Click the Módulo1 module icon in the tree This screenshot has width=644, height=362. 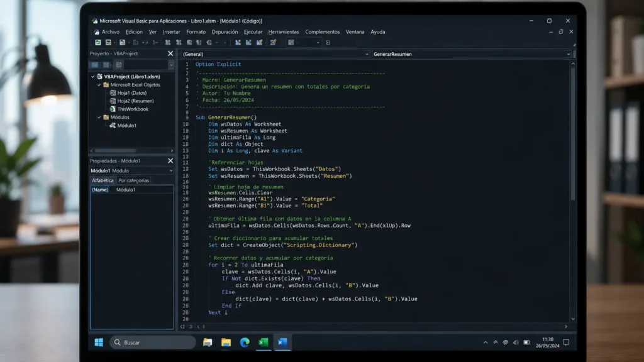click(113, 125)
